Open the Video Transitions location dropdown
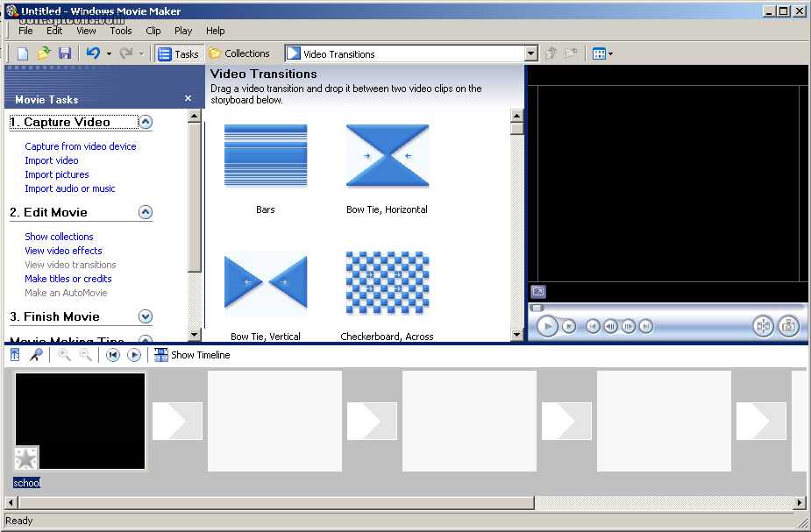Screen dimensions: 811x532 (530, 53)
